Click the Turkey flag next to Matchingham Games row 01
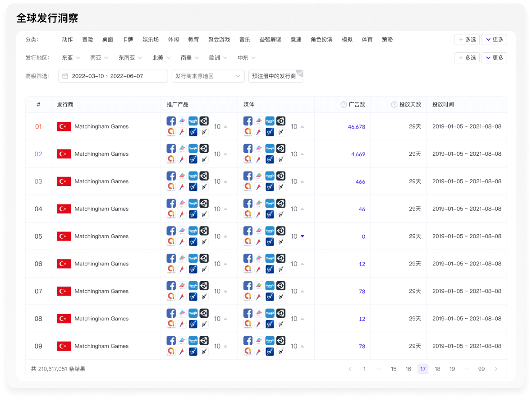This screenshot has height=399, width=532. pos(64,126)
